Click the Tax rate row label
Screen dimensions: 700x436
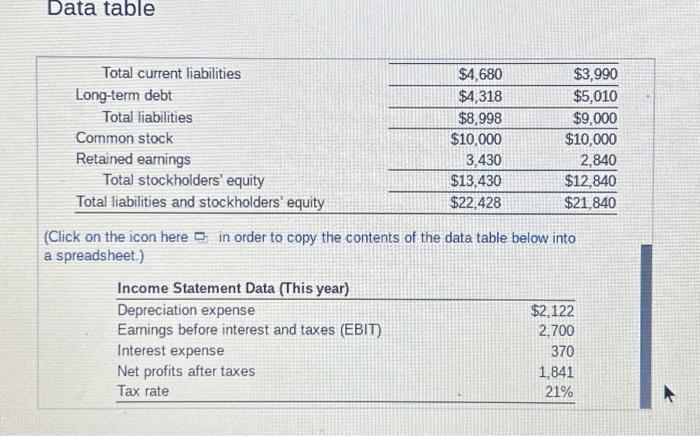[x=143, y=391]
